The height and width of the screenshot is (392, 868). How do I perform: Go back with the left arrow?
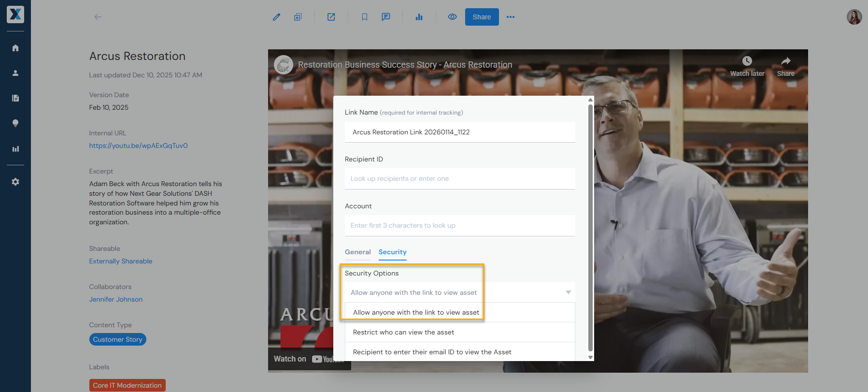click(x=98, y=17)
